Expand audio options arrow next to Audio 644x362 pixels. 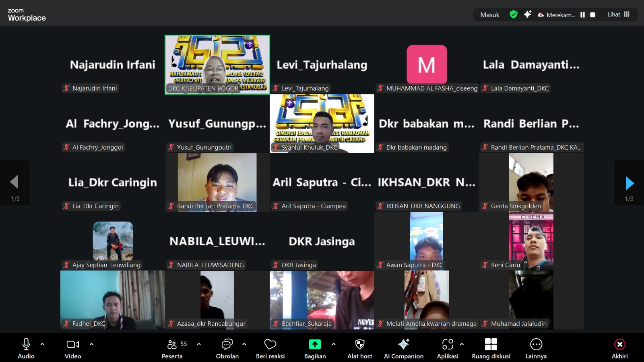pos(42,344)
